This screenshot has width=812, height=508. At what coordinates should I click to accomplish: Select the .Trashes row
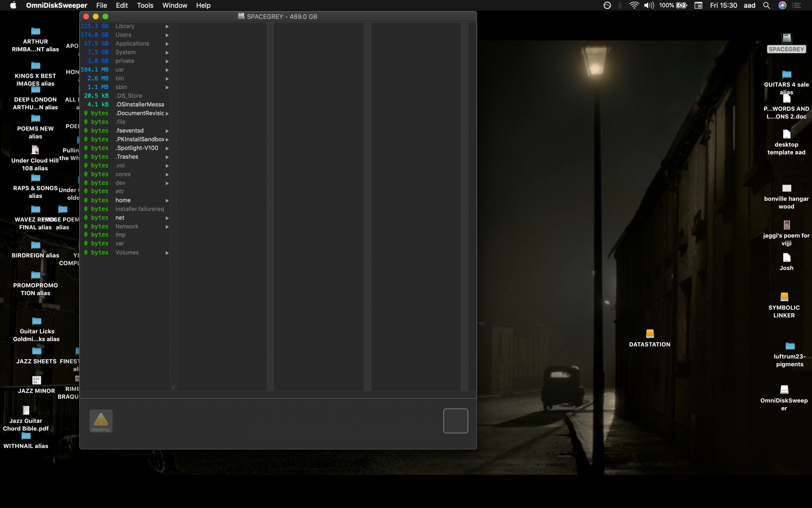[125, 157]
